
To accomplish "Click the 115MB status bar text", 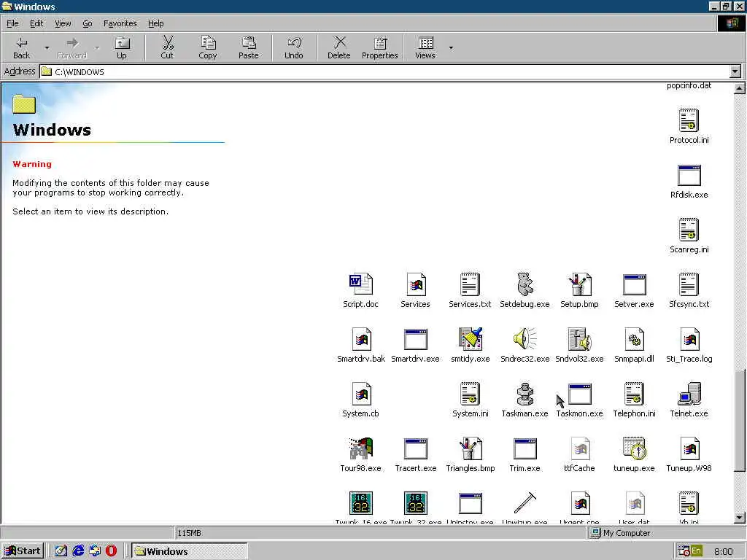I will click(x=189, y=533).
